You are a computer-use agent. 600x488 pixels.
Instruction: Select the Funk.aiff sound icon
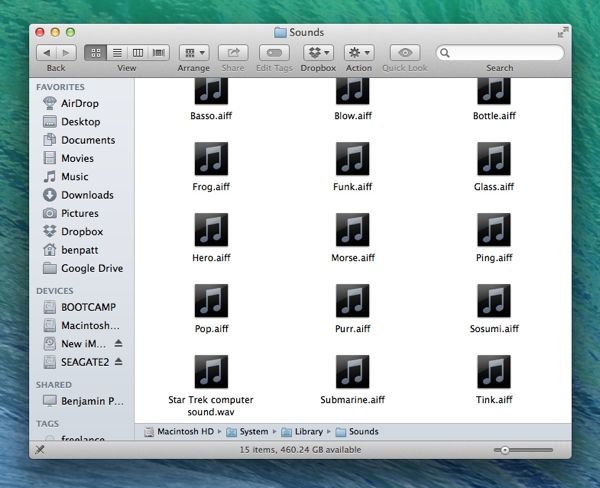click(x=352, y=158)
